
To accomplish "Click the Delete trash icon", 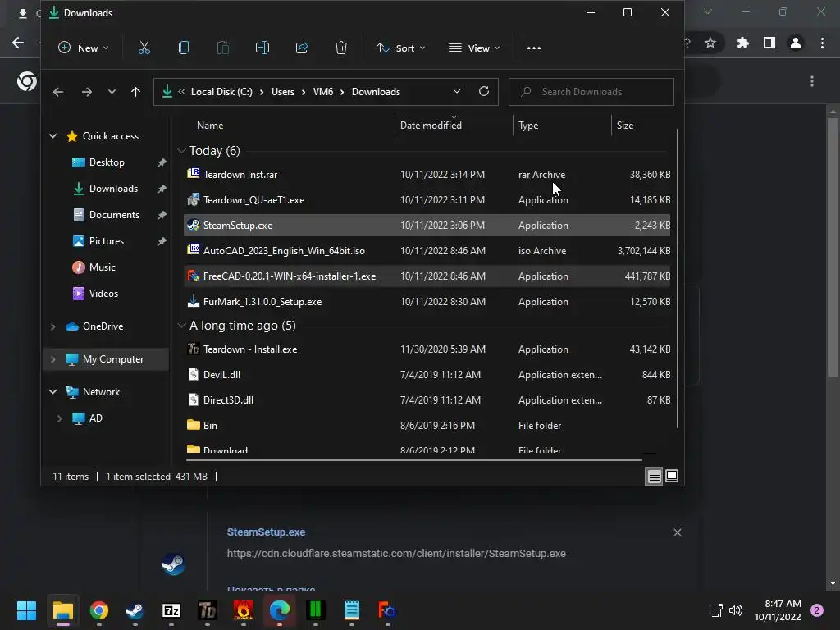I will pos(340,48).
